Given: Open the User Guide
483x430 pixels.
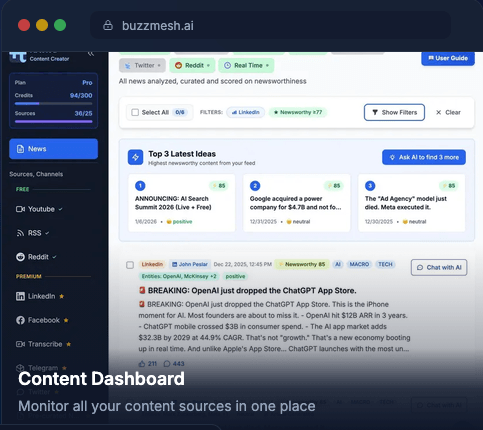Looking at the screenshot, I should (x=448, y=58).
